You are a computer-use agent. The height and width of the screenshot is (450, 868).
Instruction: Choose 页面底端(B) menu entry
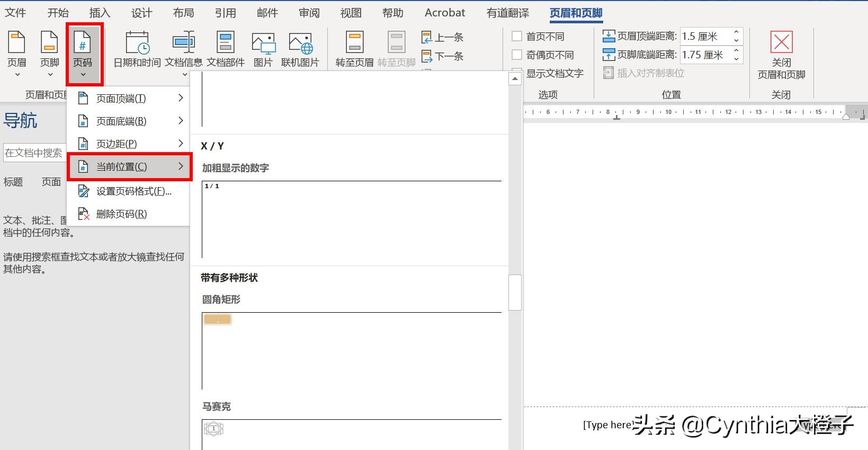click(x=129, y=121)
